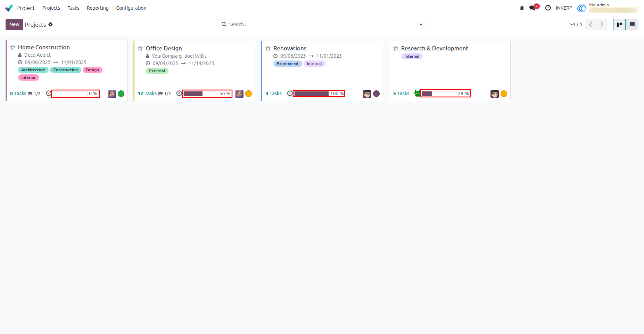Switch to Kanban view

(619, 24)
